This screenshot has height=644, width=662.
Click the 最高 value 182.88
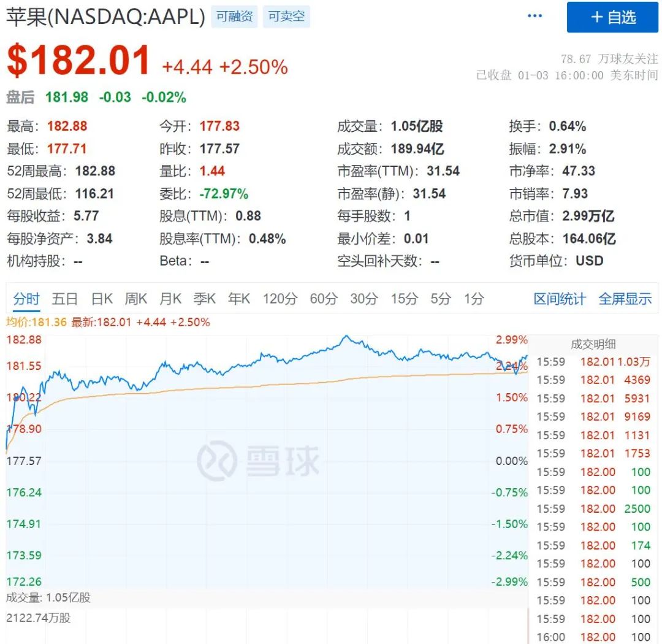(x=67, y=126)
